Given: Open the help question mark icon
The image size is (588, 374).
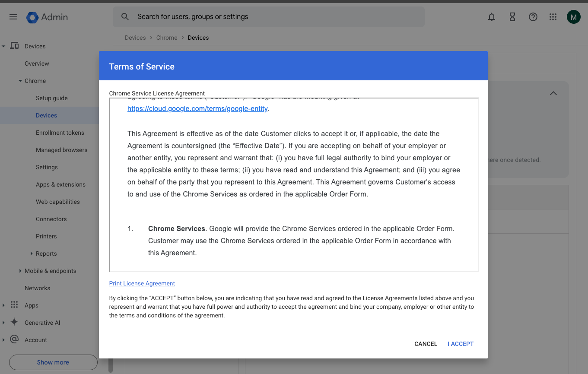Looking at the screenshot, I should click(533, 17).
